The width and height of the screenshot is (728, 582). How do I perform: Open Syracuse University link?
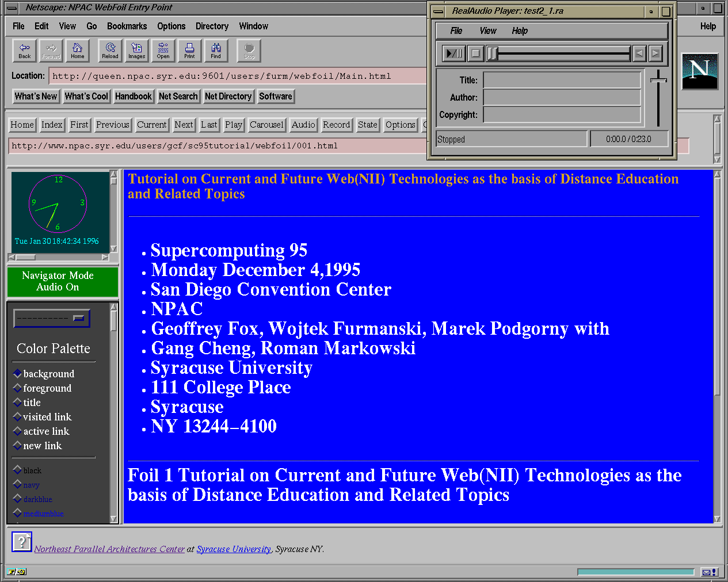[x=234, y=549]
